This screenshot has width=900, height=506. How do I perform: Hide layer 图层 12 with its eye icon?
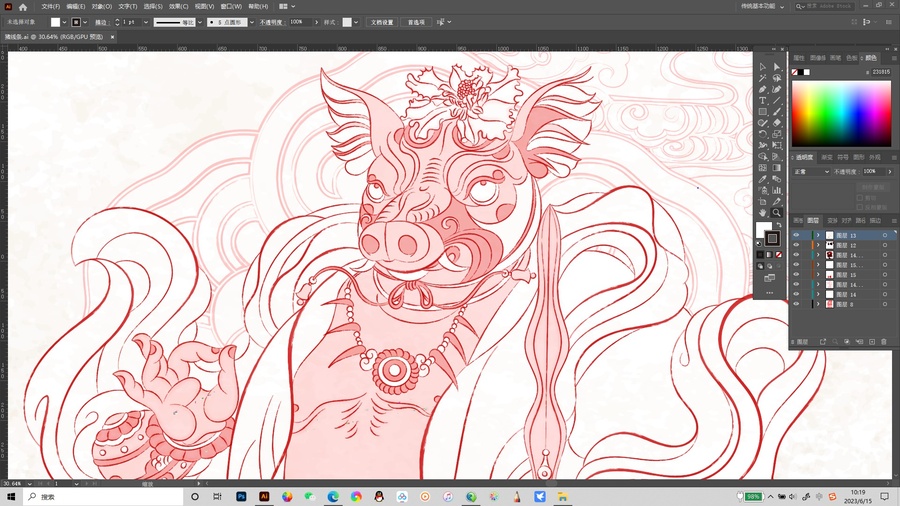pos(796,245)
